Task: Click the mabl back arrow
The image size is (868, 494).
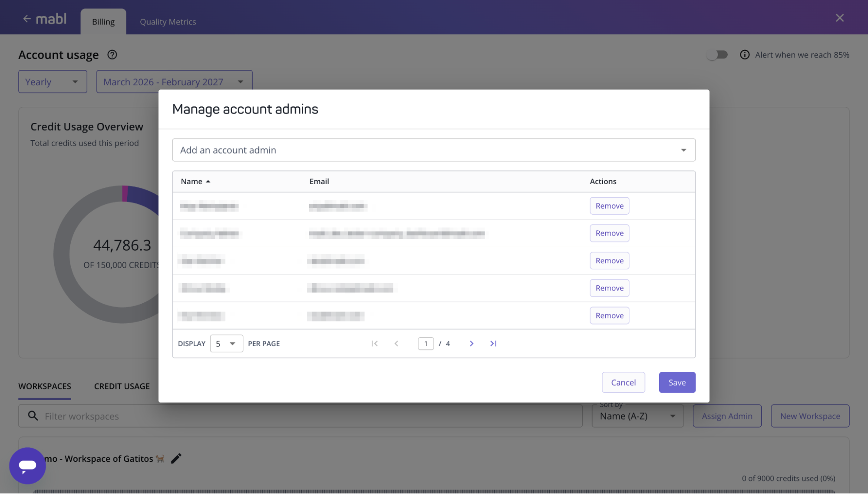Action: click(x=27, y=18)
